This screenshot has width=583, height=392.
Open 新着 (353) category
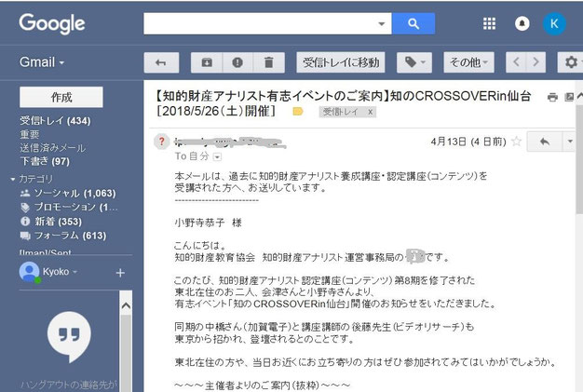(51, 222)
